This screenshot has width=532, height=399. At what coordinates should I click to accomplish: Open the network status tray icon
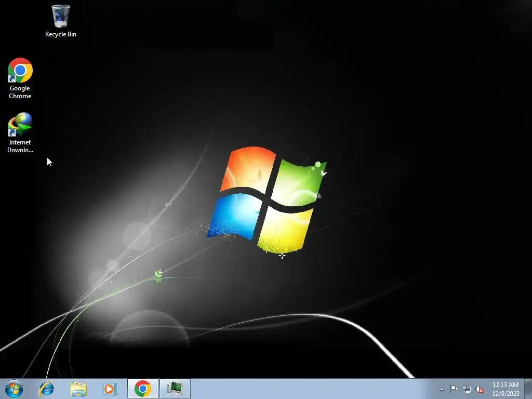point(467,389)
